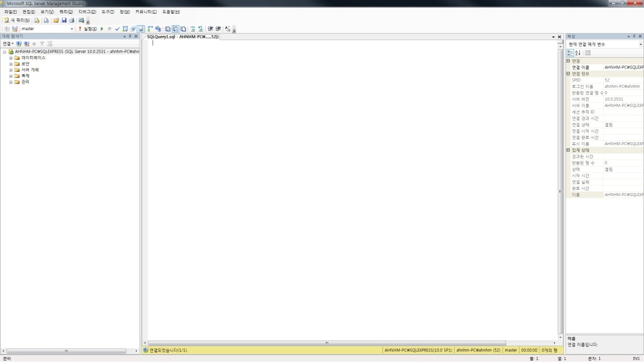Collapse the 연결 정보 property category
The width and height of the screenshot is (644, 362).
click(x=569, y=74)
